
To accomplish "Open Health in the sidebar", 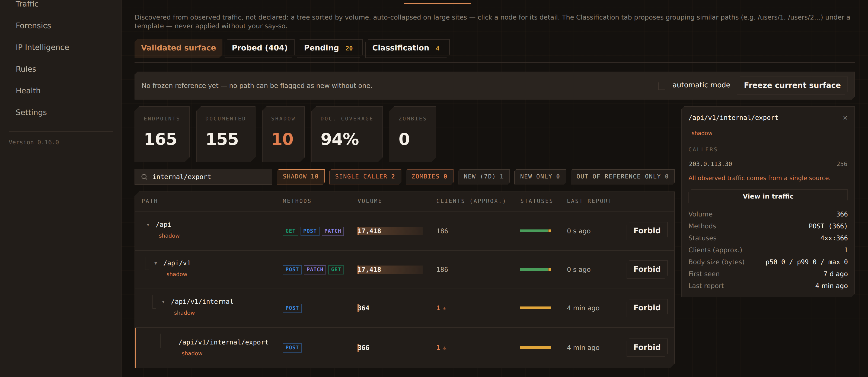I will (x=28, y=91).
